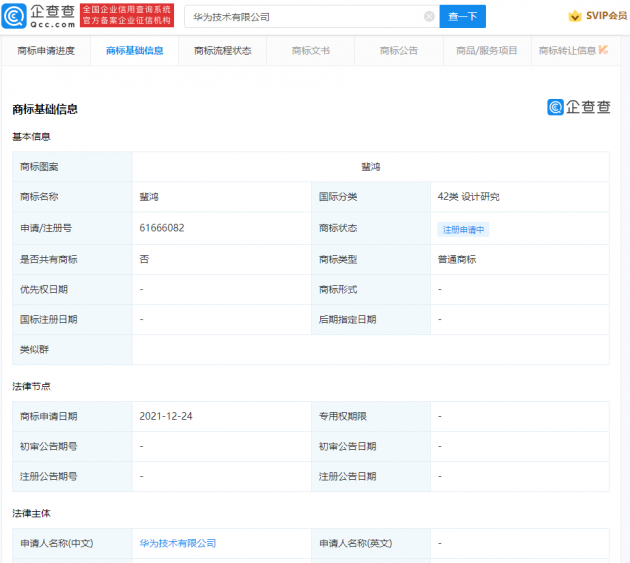Click the icon next to 商标转让信息
This screenshot has width=630, height=563.
(x=603, y=50)
